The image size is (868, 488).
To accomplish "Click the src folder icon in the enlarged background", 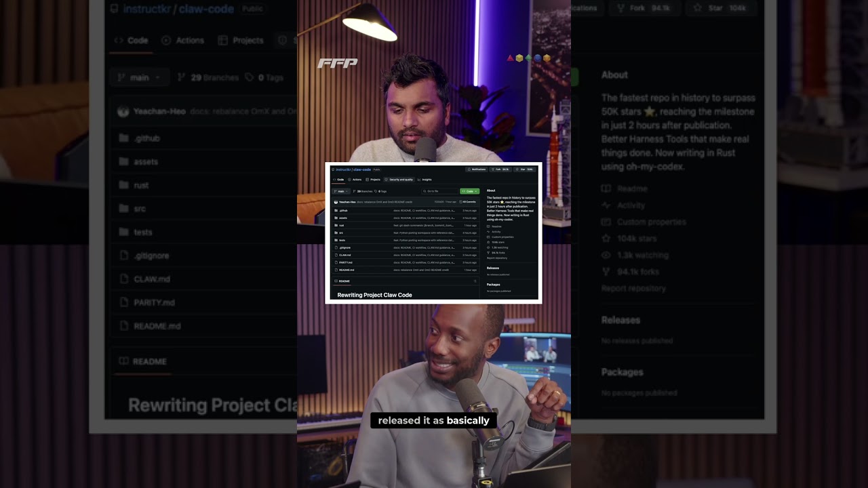I will pyautogui.click(x=123, y=208).
